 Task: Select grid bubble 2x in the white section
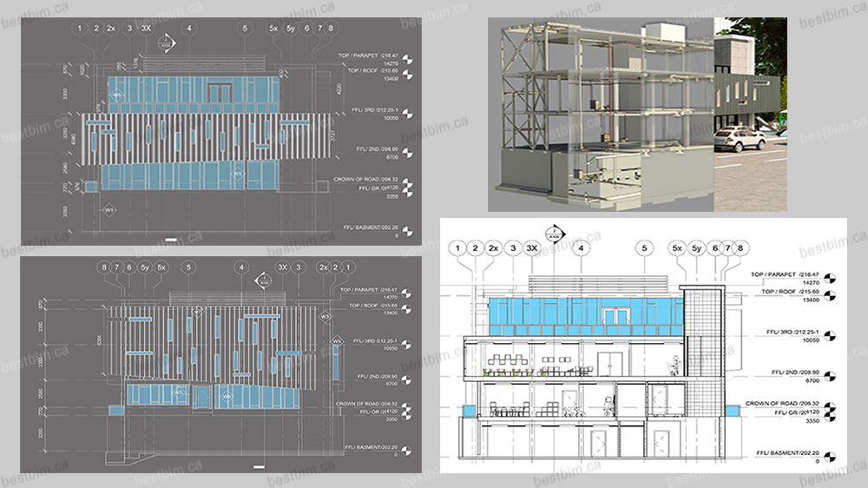pos(493,248)
